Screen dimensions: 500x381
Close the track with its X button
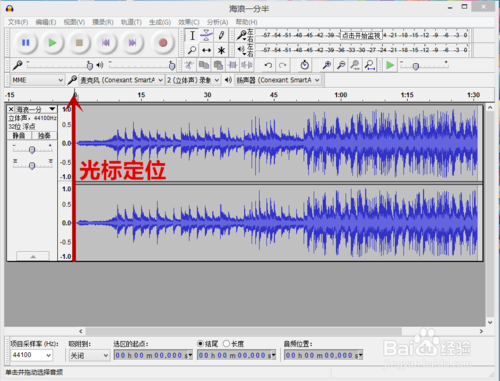tap(11, 109)
